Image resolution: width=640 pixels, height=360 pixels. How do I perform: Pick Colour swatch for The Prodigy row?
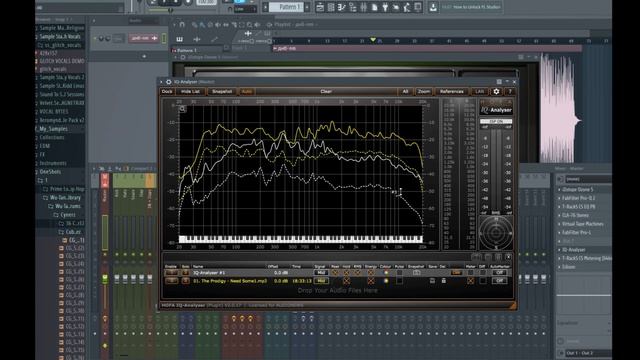pyautogui.click(x=386, y=281)
